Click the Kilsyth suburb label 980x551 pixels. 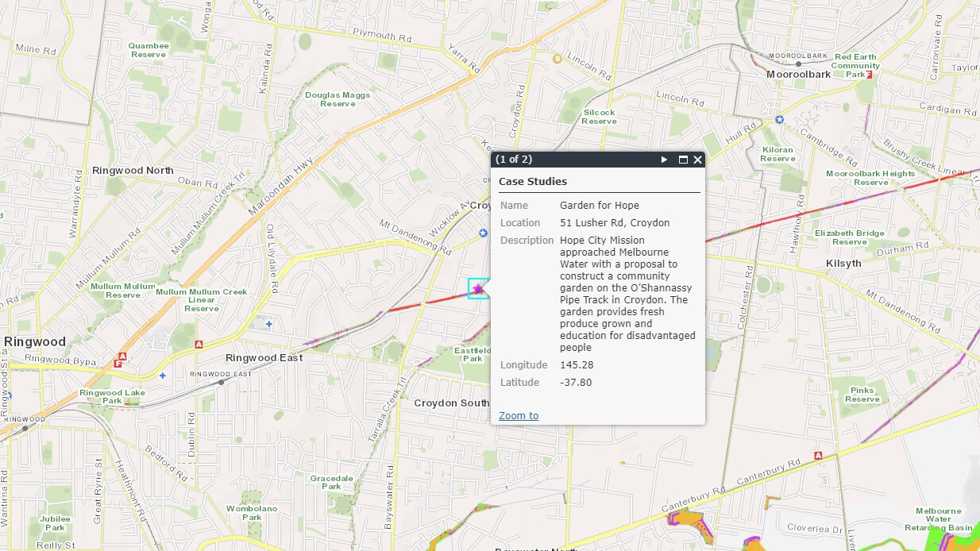843,263
